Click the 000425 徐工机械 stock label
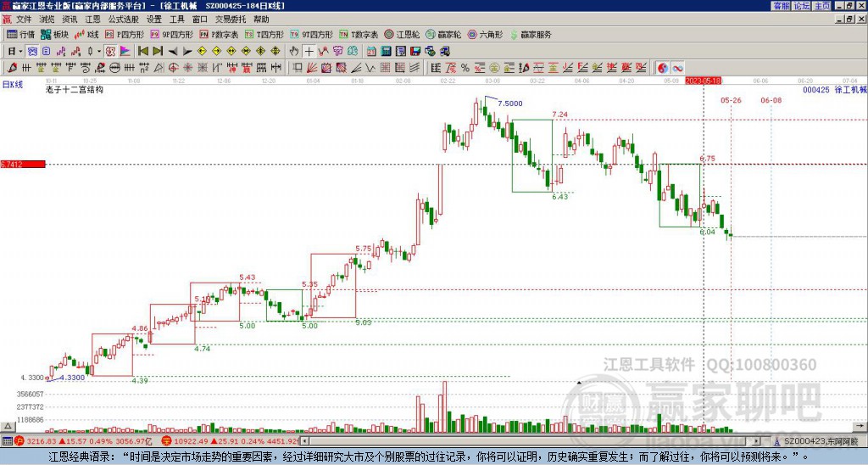This screenshot has height=465, width=868. click(x=835, y=89)
